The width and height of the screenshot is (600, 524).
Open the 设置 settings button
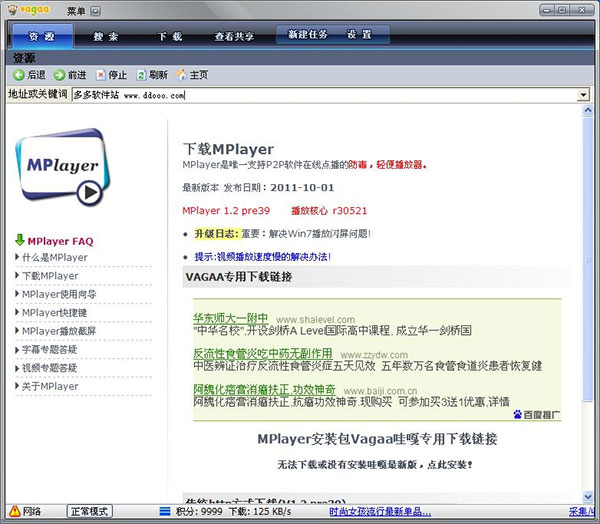(359, 34)
